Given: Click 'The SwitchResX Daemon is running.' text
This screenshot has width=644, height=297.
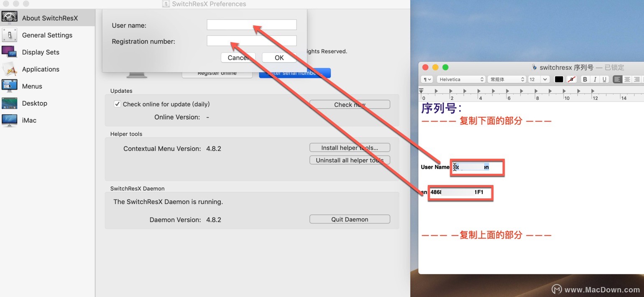Looking at the screenshot, I should [168, 202].
